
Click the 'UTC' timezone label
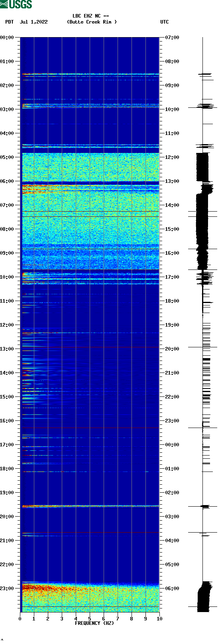point(165,22)
